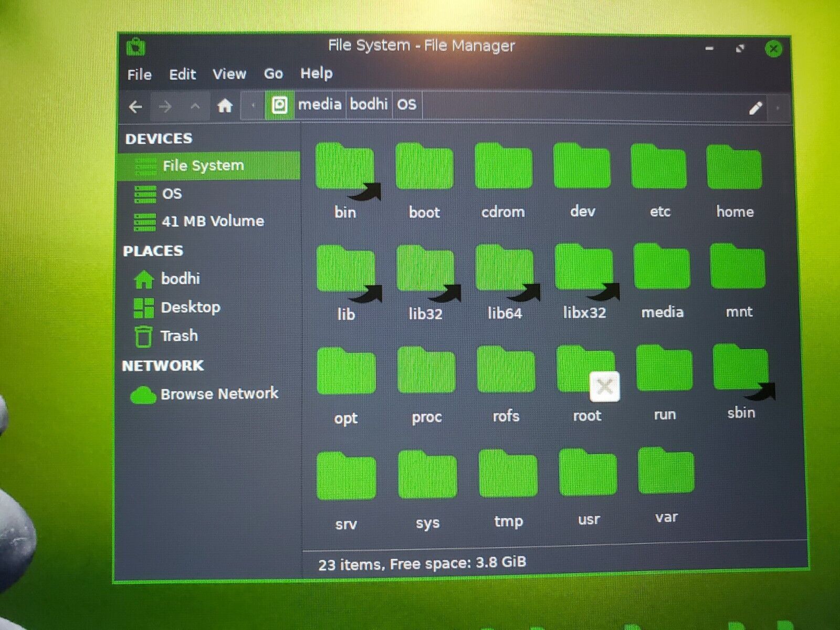Select File System in Devices sidebar

pos(209,166)
